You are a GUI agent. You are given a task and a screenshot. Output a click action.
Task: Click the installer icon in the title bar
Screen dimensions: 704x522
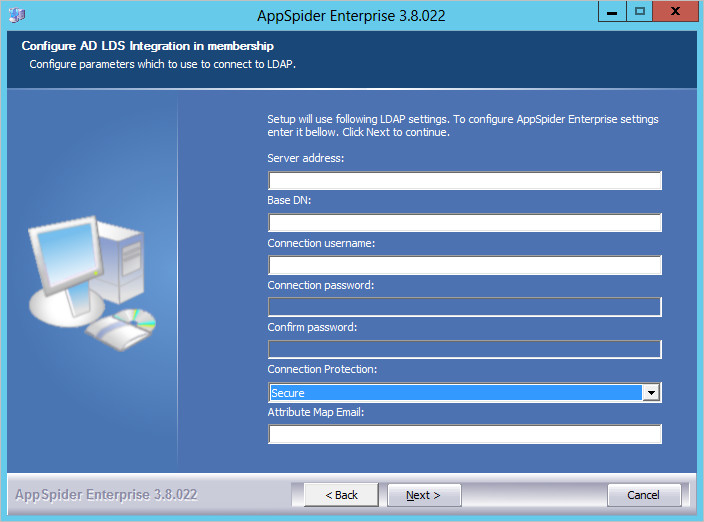(17, 15)
